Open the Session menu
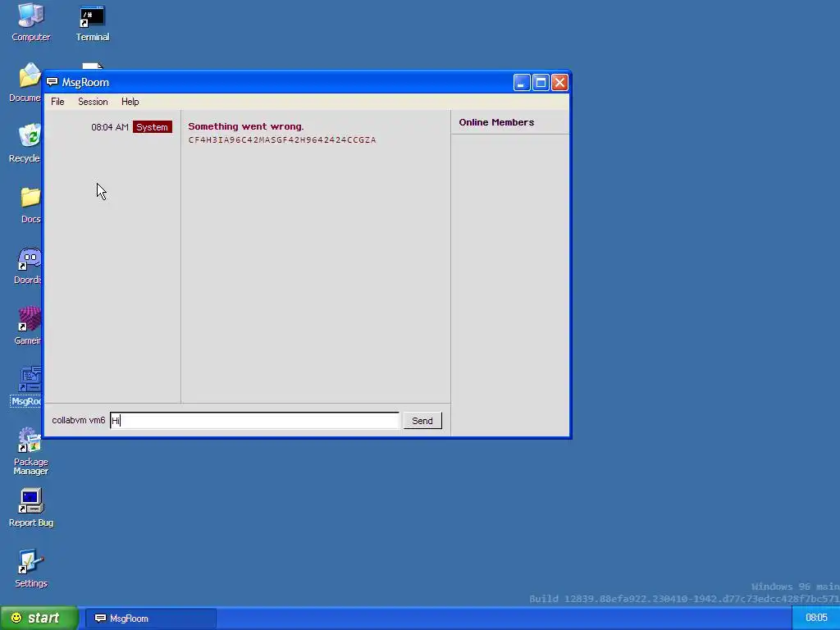Screen dimensions: 840x630 [x=93, y=102]
